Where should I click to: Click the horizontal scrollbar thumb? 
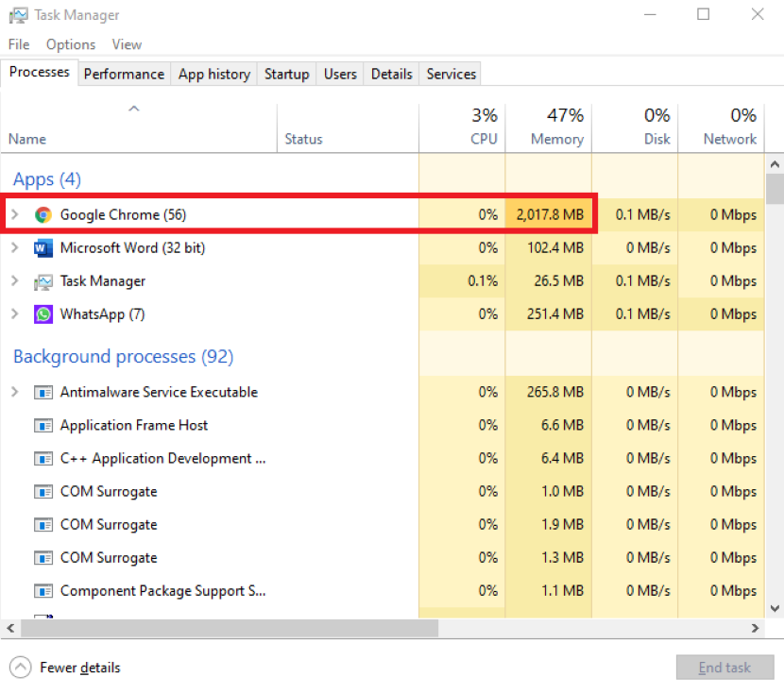tap(230, 628)
